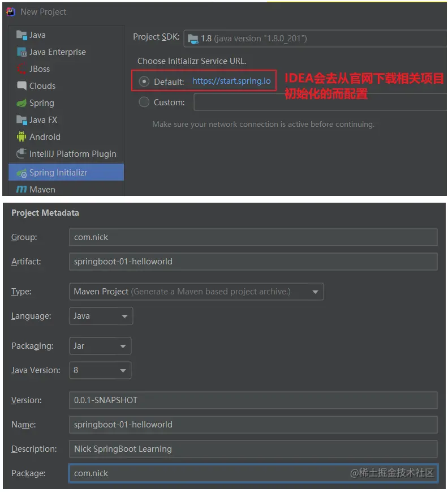Image resolution: width=448 pixels, height=492 pixels.
Task: Click the Name field springboot-01-helloworld
Action: pos(253,425)
